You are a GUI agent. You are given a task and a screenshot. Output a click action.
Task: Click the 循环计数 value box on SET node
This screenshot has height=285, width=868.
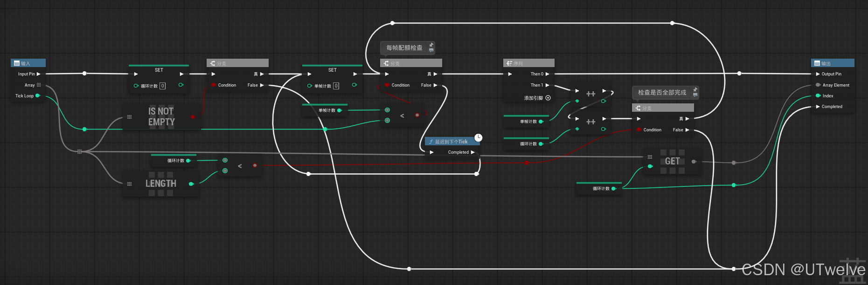click(162, 86)
